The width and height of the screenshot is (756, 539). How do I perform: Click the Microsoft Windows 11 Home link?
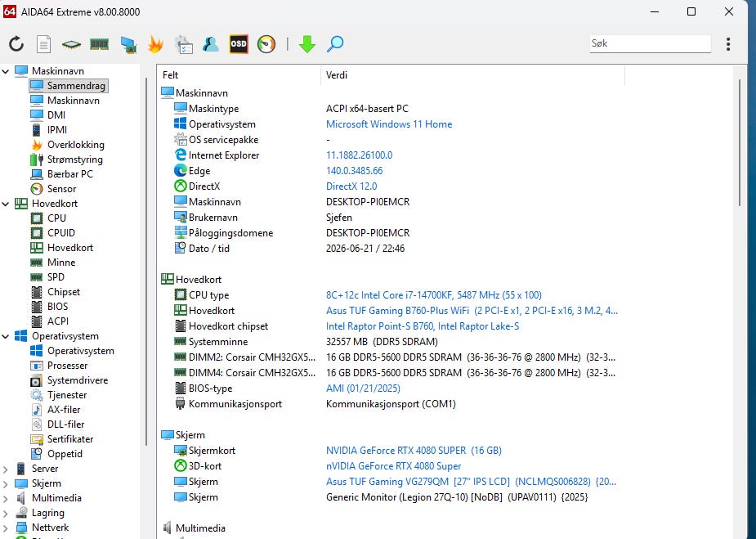click(x=389, y=124)
